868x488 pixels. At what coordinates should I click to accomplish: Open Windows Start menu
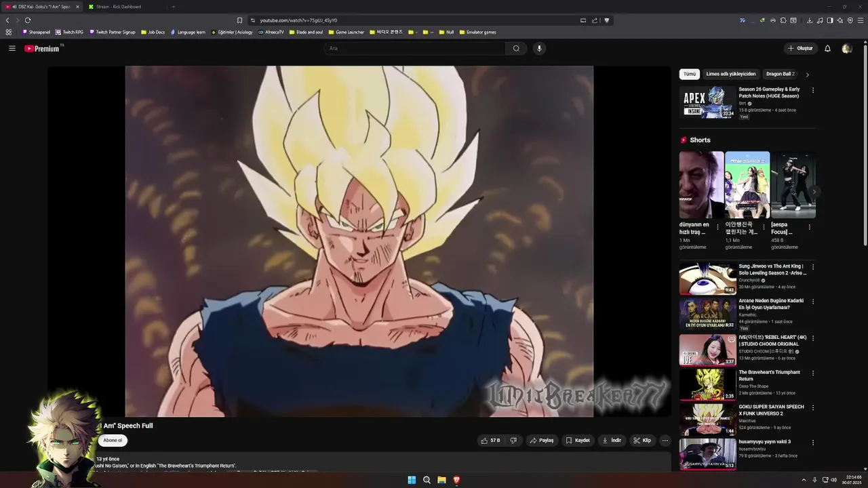[x=412, y=480]
